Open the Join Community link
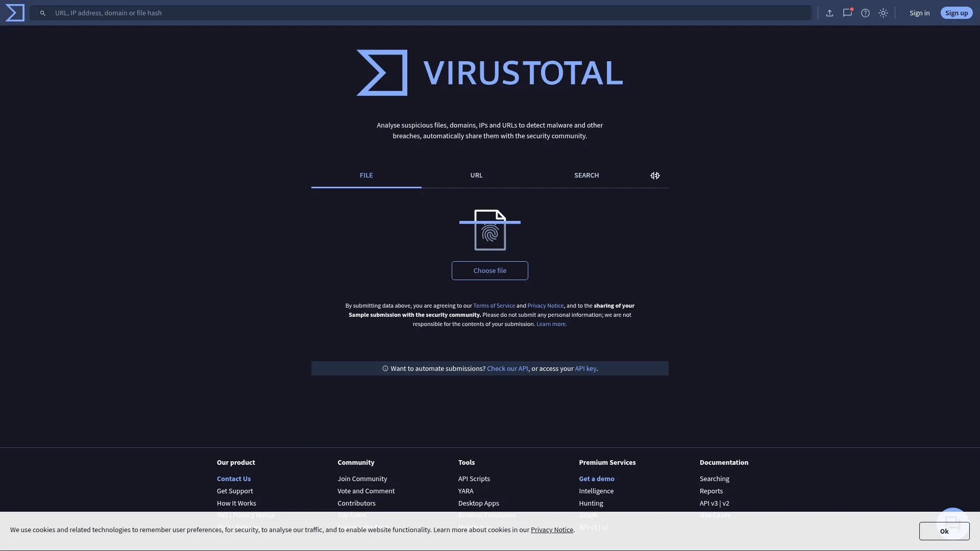 pos(362,479)
